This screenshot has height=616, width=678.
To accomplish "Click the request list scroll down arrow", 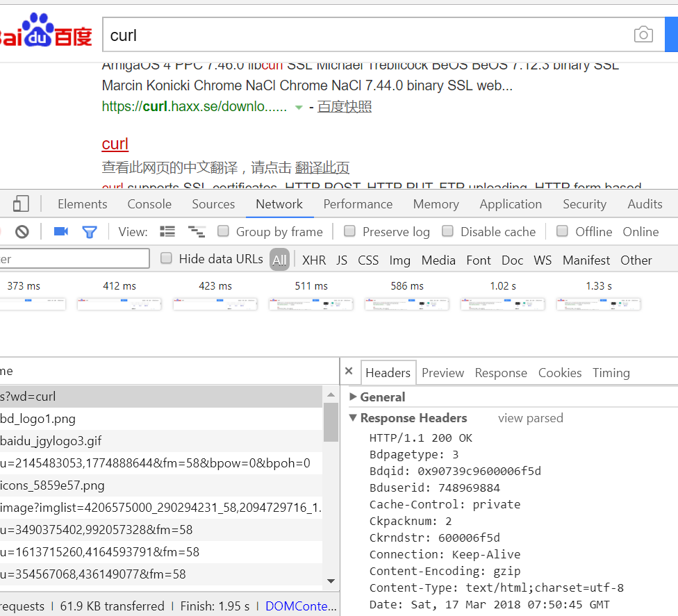I will pos(331,581).
